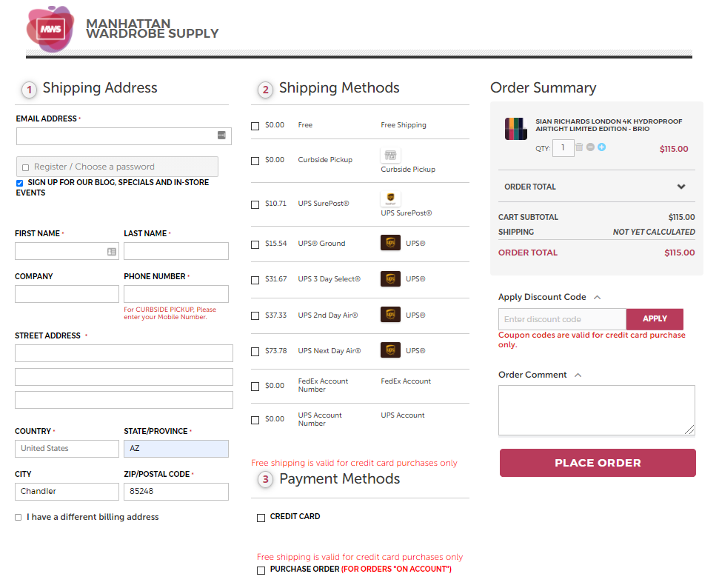The height and width of the screenshot is (588, 719).
Task: Click the "UPS Account" carrier text
Action: click(403, 415)
